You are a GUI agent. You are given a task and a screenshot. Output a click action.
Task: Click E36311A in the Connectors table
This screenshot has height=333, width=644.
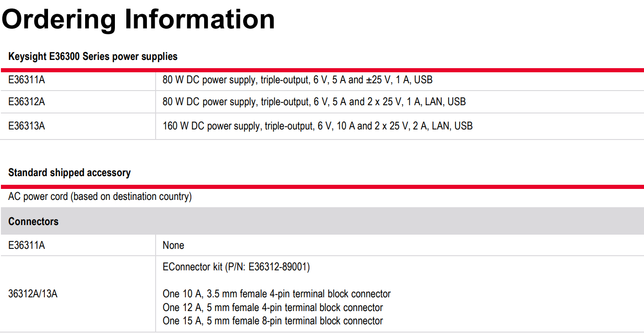click(27, 246)
